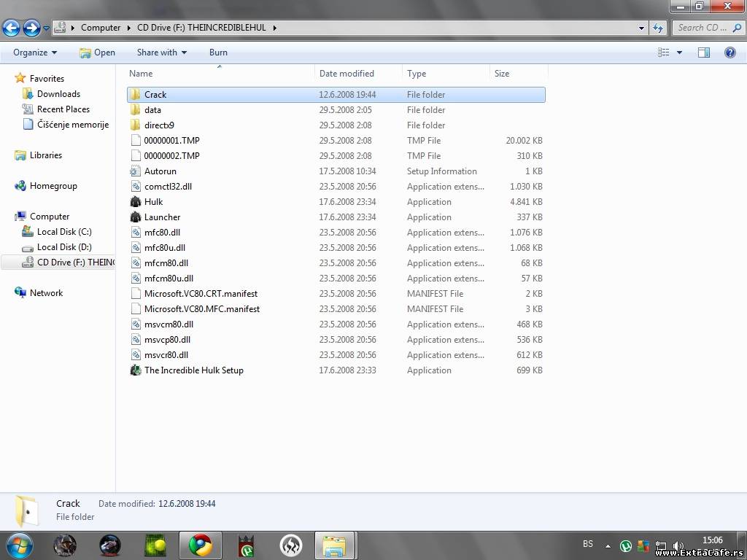This screenshot has height=560, width=747.
Task: Open Čišćenje memorije favorite link
Action: [72, 124]
